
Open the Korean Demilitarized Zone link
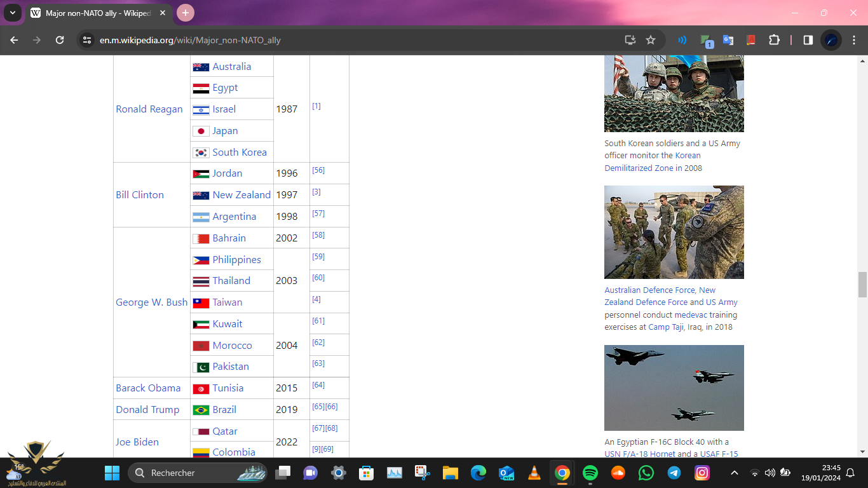(653, 162)
